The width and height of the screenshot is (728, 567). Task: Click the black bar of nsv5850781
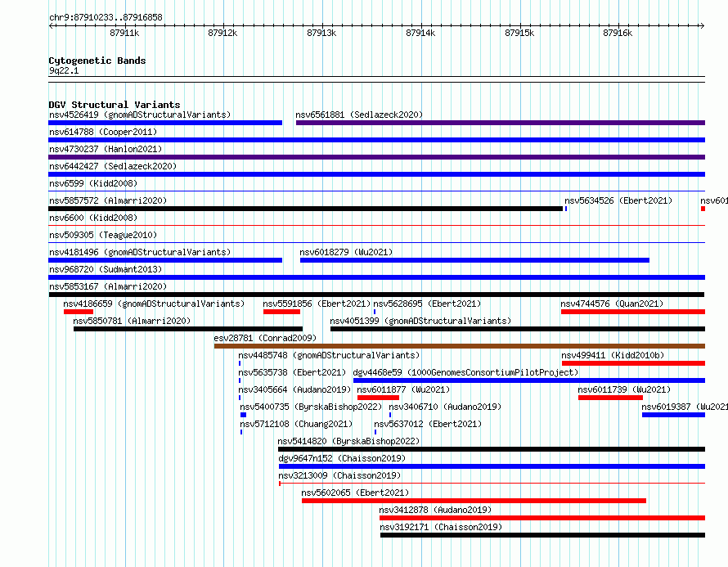pyautogui.click(x=188, y=329)
